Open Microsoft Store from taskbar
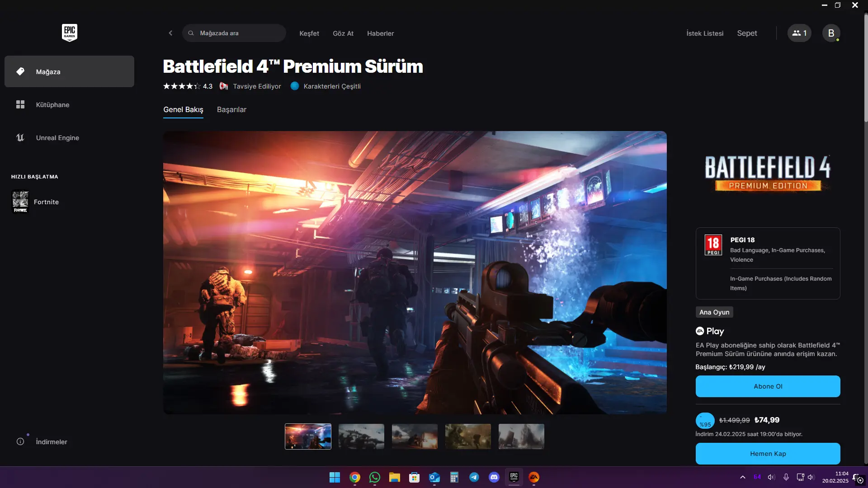This screenshot has width=868, height=488. [415, 477]
